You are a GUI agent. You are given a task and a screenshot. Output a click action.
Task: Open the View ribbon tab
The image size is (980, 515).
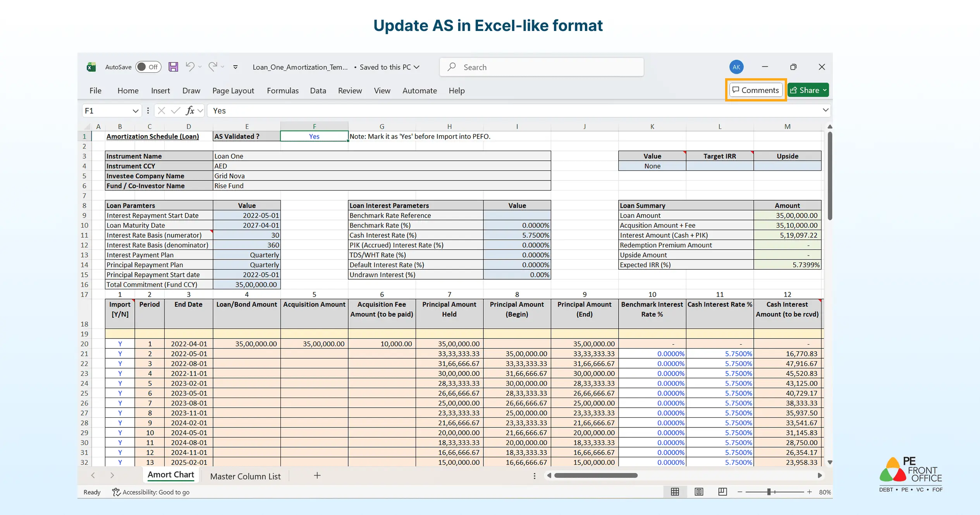[x=382, y=91]
